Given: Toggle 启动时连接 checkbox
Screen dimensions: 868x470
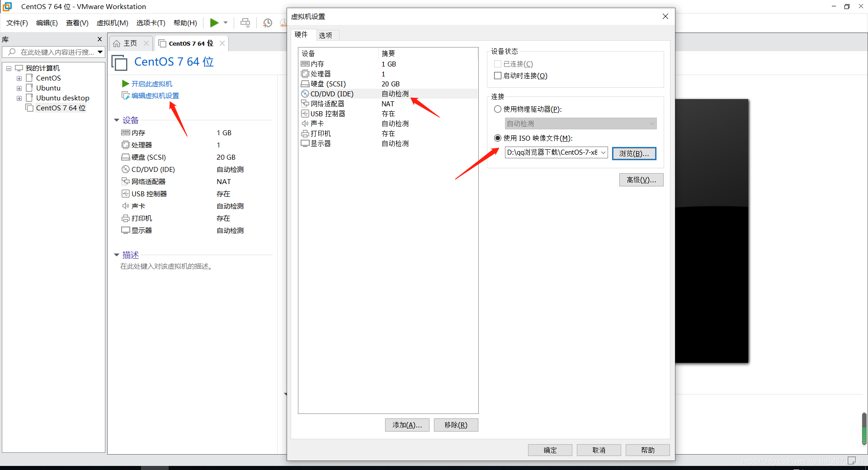Looking at the screenshot, I should [x=498, y=76].
